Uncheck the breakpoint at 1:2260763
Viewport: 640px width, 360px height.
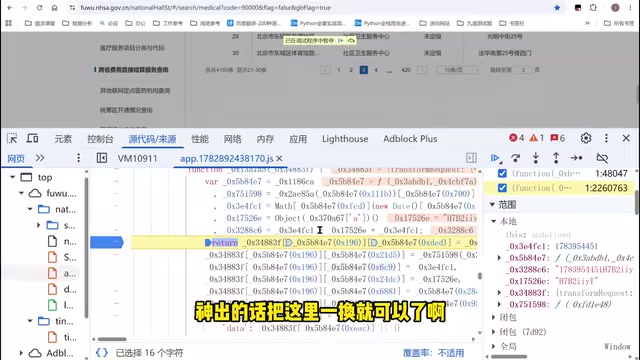coord(502,188)
